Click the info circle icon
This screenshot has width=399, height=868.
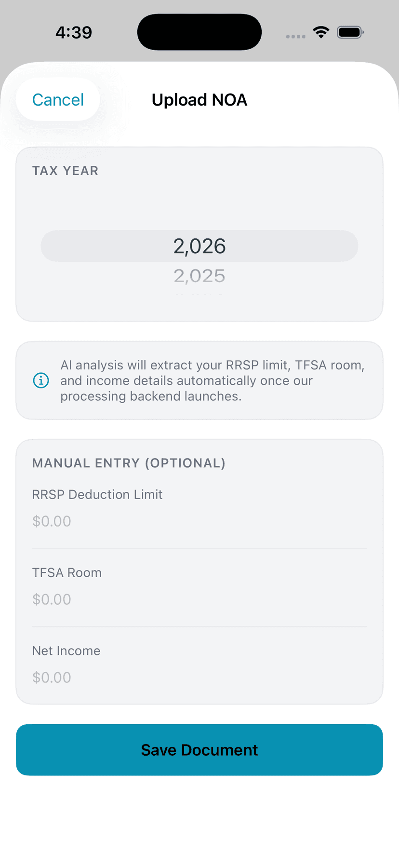[41, 380]
